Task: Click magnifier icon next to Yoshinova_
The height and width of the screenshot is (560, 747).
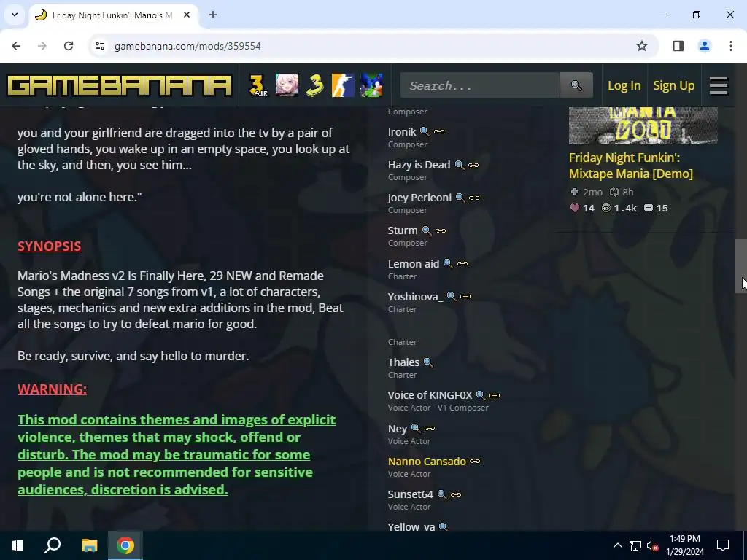Action: (451, 296)
